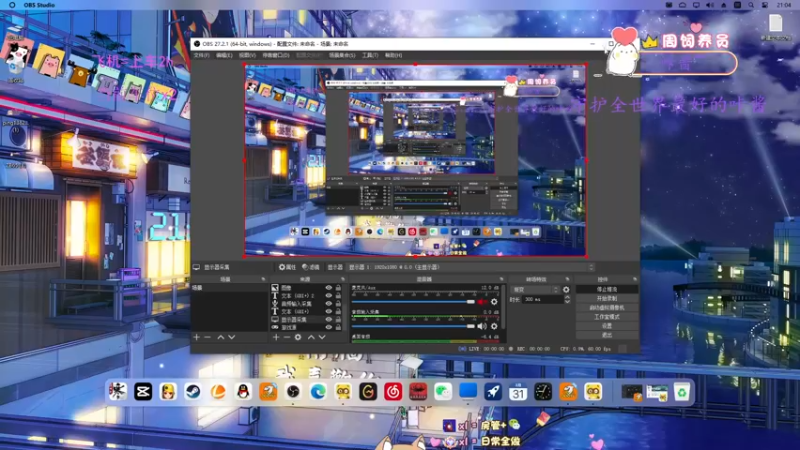Screen dimensions: 800x450
Task: Toggle visibility of the last source row
Action: point(329,327)
